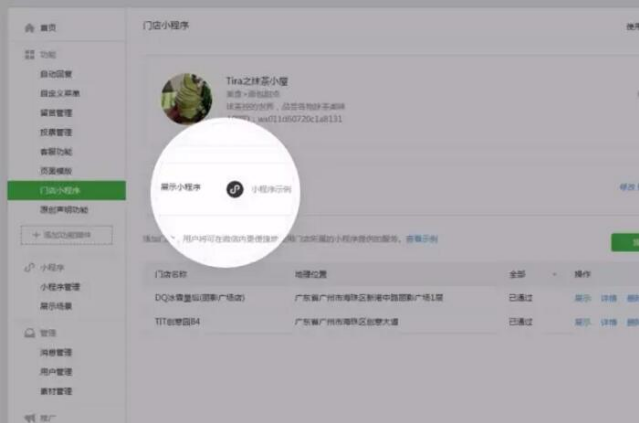Open 消息管理 under 管理

(x=56, y=352)
